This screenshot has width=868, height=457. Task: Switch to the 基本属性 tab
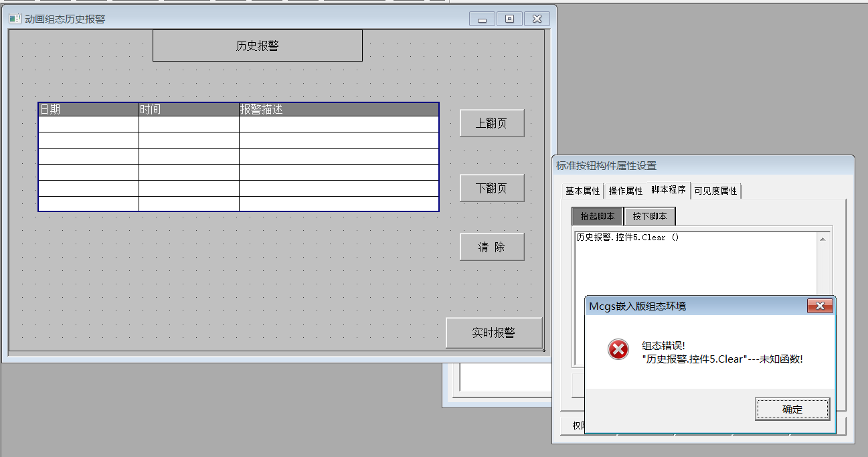(582, 191)
